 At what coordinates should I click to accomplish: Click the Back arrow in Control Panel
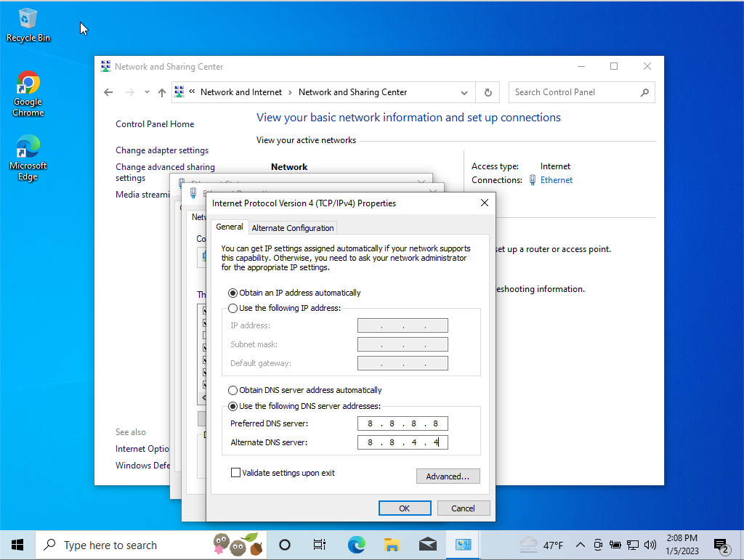coord(108,92)
